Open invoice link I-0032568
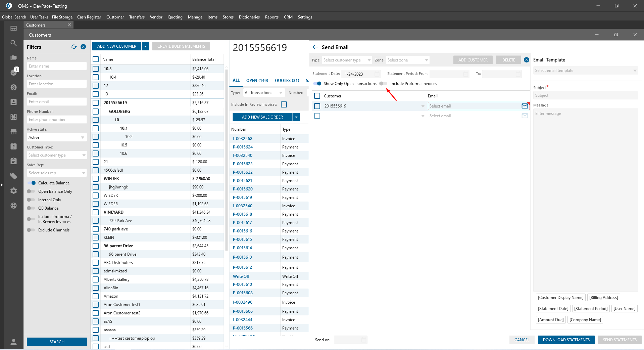 point(243,139)
